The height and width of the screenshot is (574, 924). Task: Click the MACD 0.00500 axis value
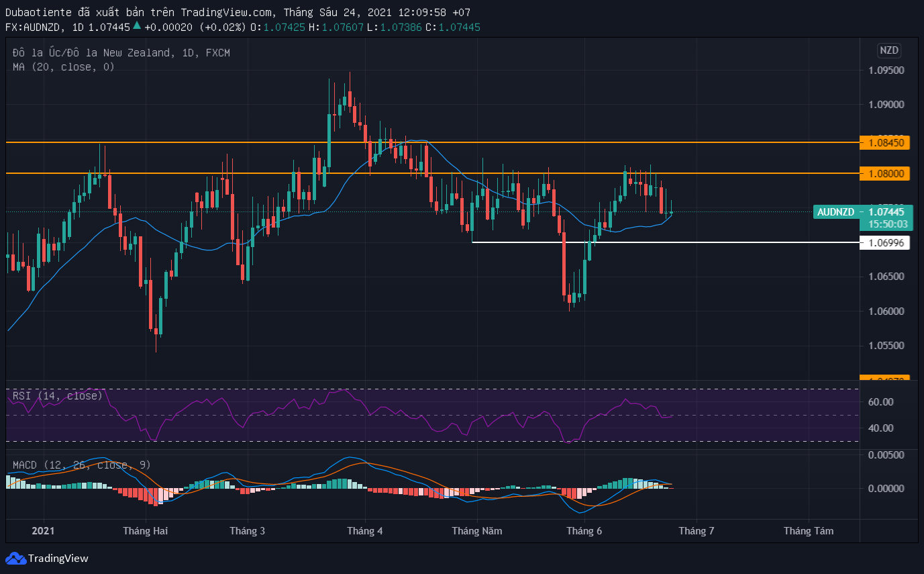click(x=885, y=455)
